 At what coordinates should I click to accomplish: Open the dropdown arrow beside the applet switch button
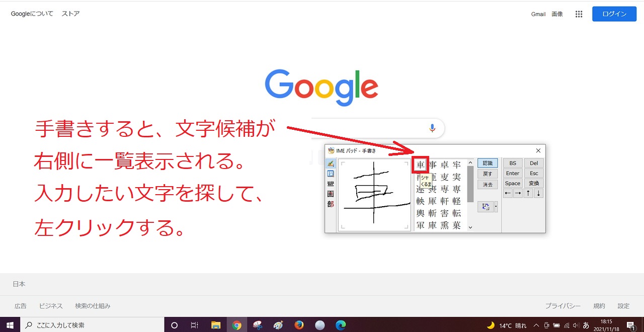click(496, 207)
